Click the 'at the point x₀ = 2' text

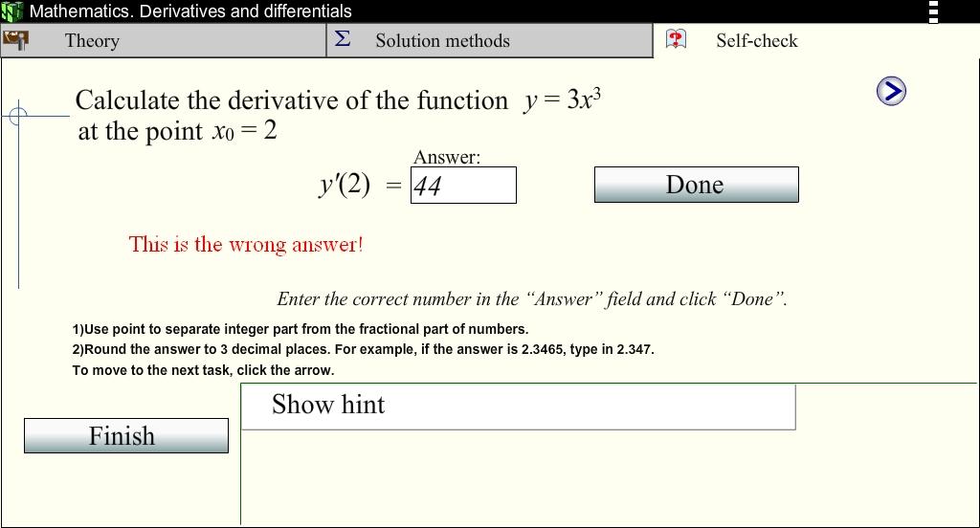tap(177, 131)
